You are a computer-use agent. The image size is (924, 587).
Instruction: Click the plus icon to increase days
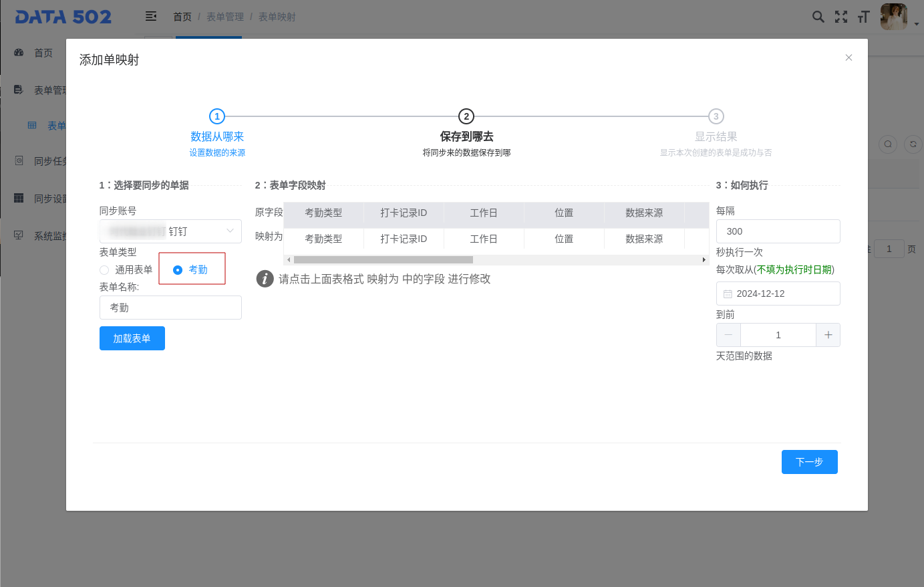click(828, 335)
